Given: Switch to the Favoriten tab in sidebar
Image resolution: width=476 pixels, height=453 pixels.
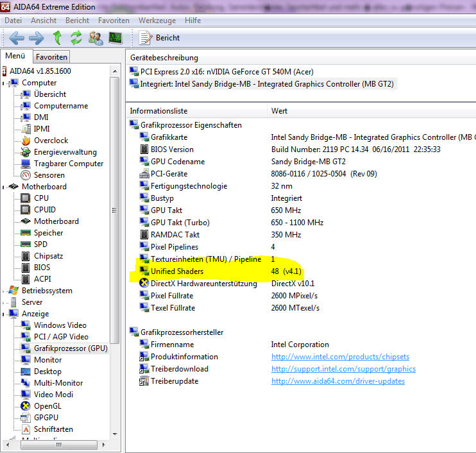Looking at the screenshot, I should point(51,56).
